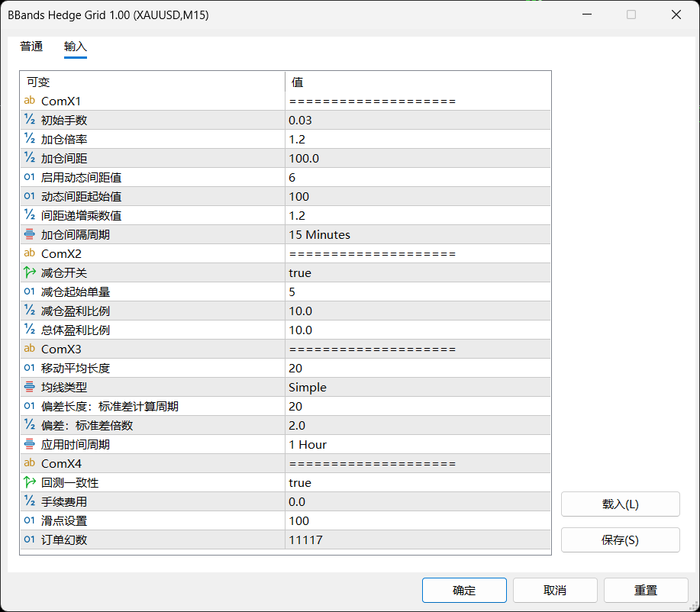Screen dimensions: 700x612
Task: Open the 1 Hour timeframe dropdown
Action: pos(418,444)
